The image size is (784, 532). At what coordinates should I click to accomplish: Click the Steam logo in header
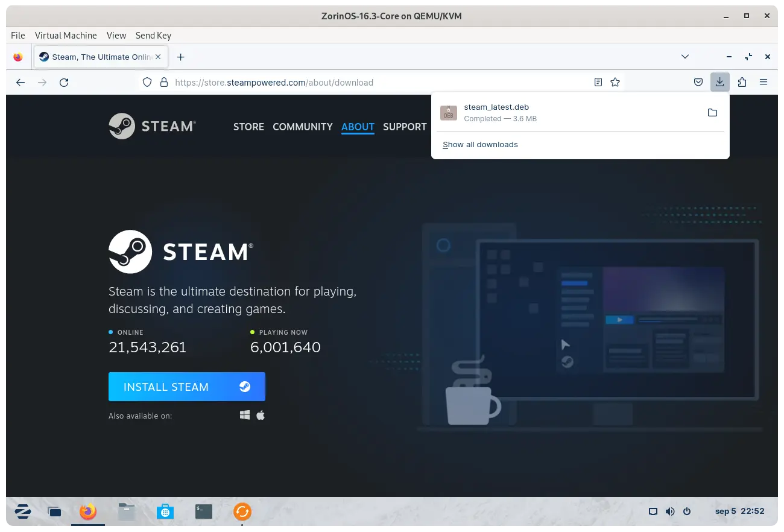pyautogui.click(x=153, y=126)
